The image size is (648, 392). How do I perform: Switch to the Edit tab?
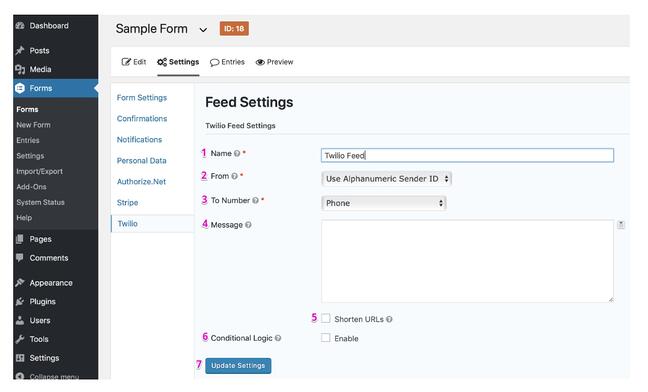[x=133, y=62]
